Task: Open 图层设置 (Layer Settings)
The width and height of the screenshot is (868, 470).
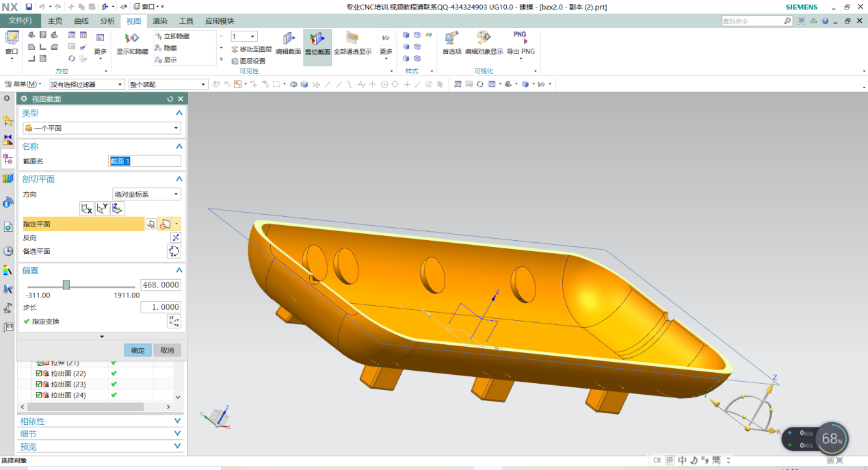Action: click(248, 61)
